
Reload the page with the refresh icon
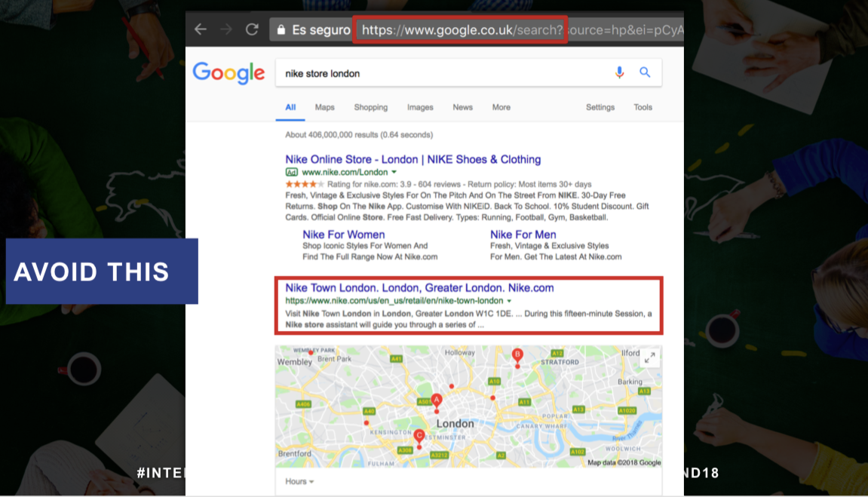click(x=252, y=29)
